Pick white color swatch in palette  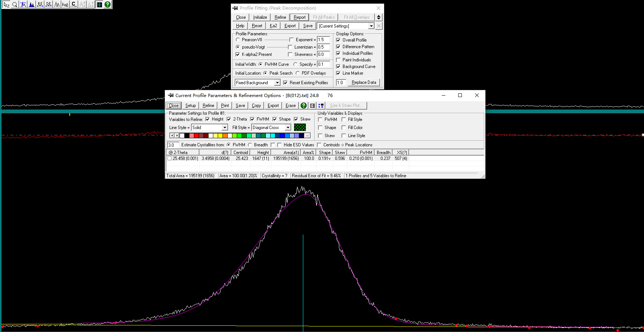(182, 136)
